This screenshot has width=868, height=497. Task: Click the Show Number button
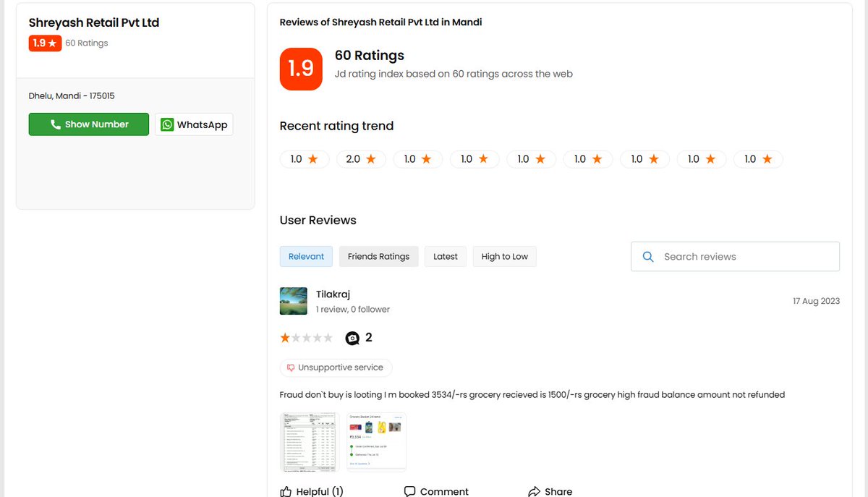[89, 124]
